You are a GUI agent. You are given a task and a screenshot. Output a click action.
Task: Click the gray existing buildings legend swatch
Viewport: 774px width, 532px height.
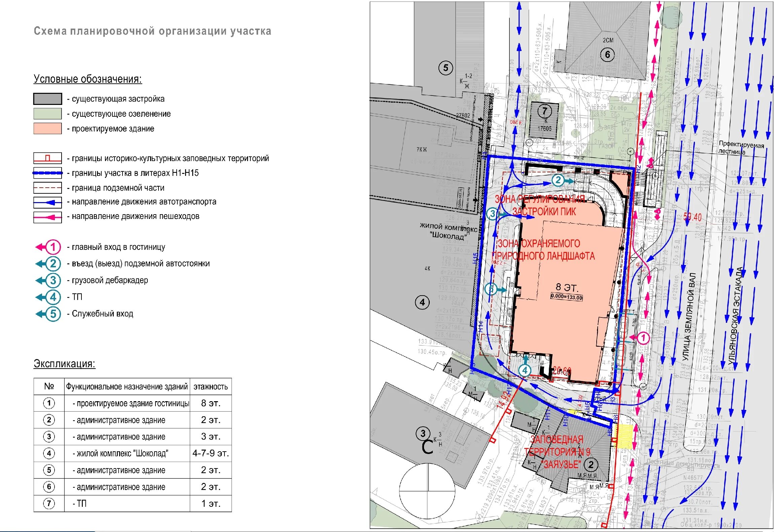point(47,99)
